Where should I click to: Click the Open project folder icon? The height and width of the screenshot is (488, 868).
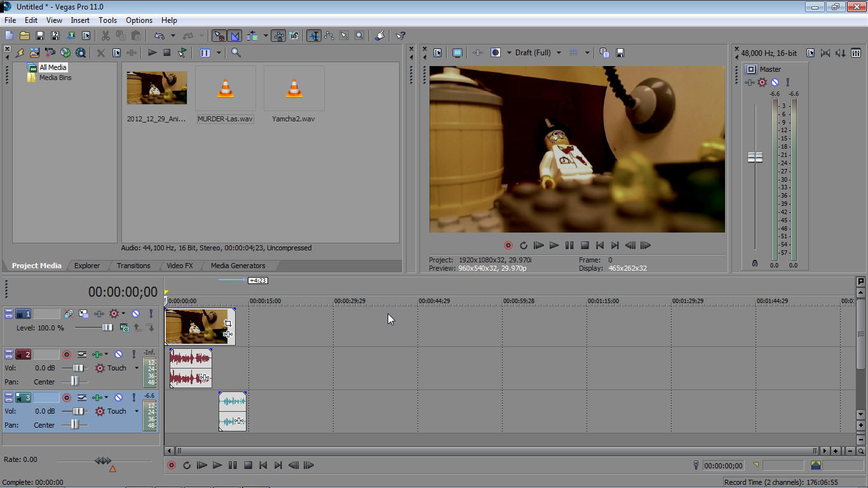(x=24, y=36)
